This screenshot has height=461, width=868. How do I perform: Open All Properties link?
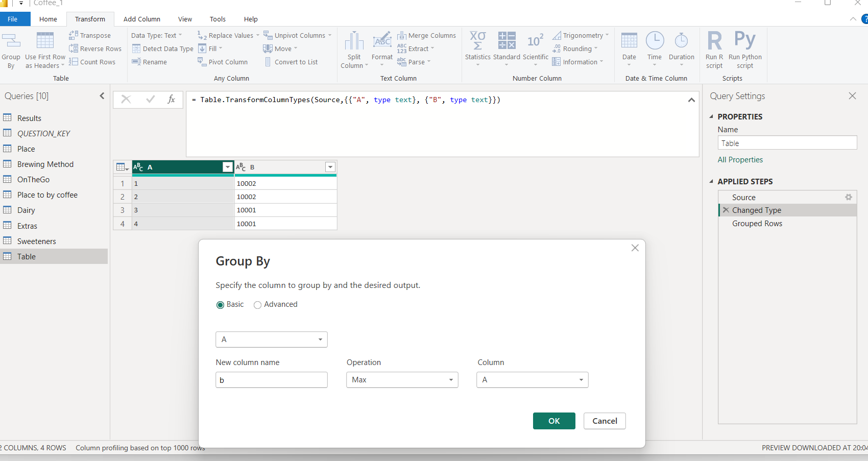[740, 160]
